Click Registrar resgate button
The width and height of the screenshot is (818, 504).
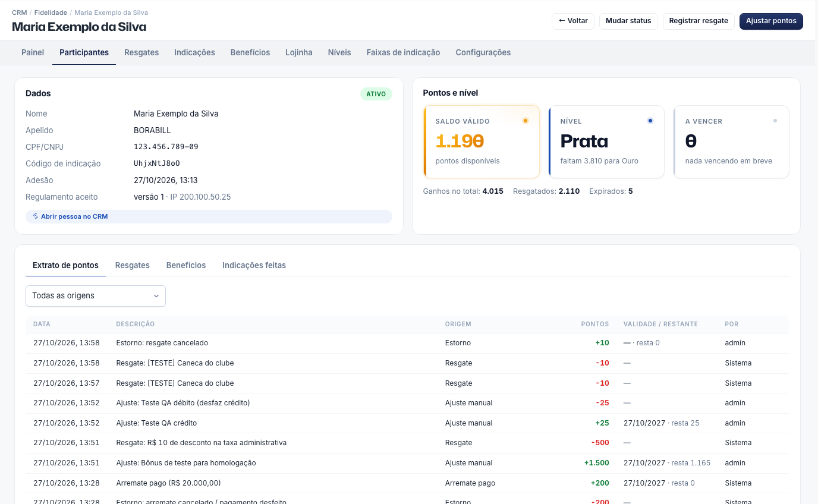point(699,21)
